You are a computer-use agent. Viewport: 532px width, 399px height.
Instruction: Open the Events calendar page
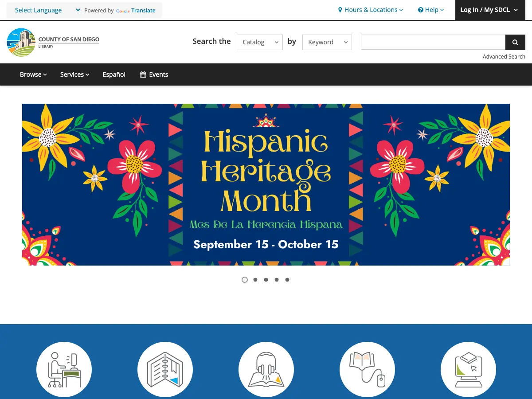click(154, 74)
